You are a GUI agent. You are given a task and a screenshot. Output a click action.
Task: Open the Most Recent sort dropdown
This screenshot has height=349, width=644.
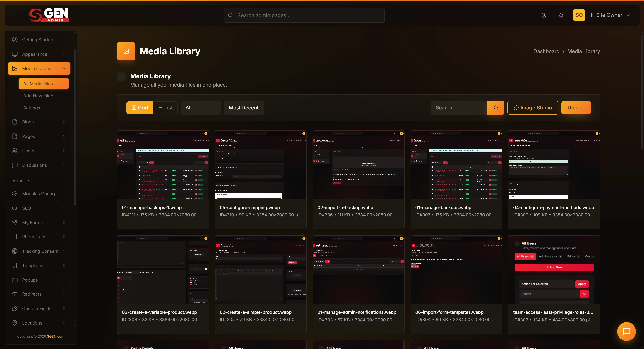(244, 108)
